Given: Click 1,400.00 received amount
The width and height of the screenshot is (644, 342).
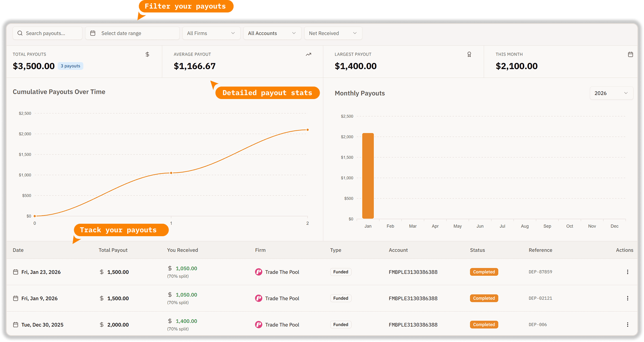Looking at the screenshot, I should click(186, 321).
